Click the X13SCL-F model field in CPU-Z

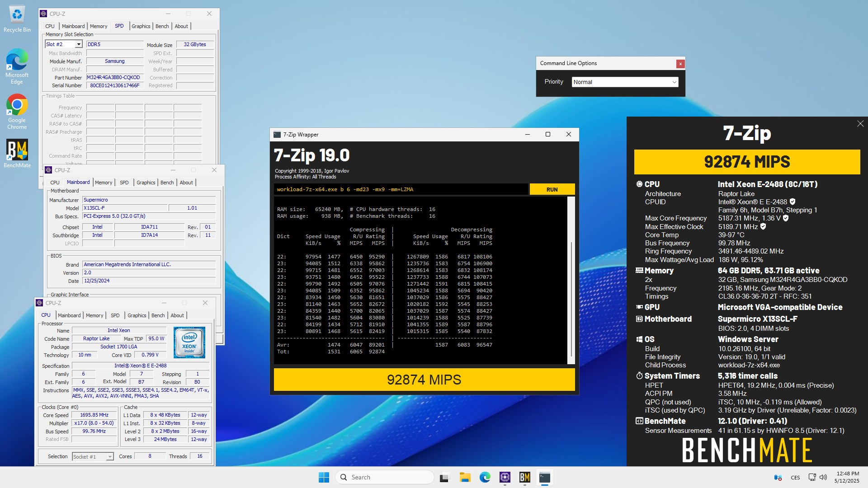(x=125, y=208)
